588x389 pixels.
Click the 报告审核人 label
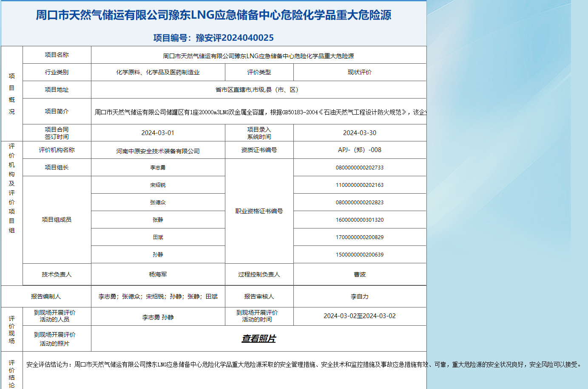[x=259, y=296]
